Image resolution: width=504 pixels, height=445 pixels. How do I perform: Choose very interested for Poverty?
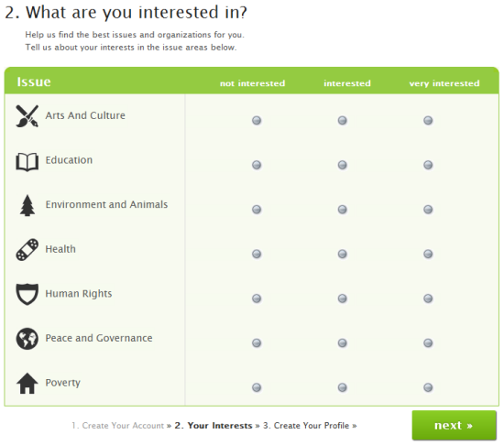tap(428, 387)
